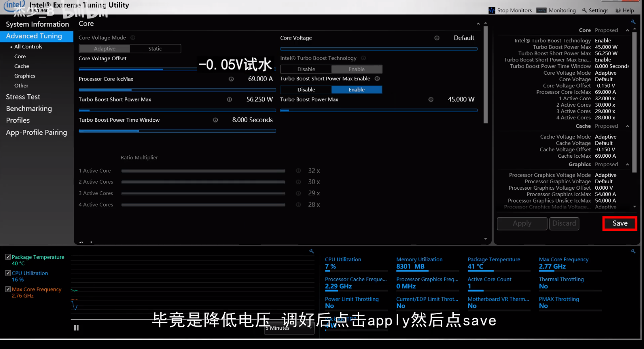Enable Intel Turbo Boost Technology

[356, 69]
